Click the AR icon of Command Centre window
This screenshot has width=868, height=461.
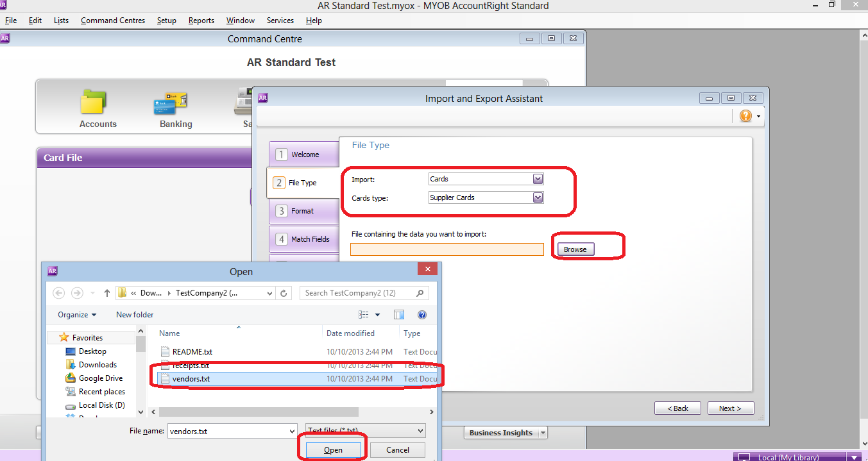click(x=4, y=38)
